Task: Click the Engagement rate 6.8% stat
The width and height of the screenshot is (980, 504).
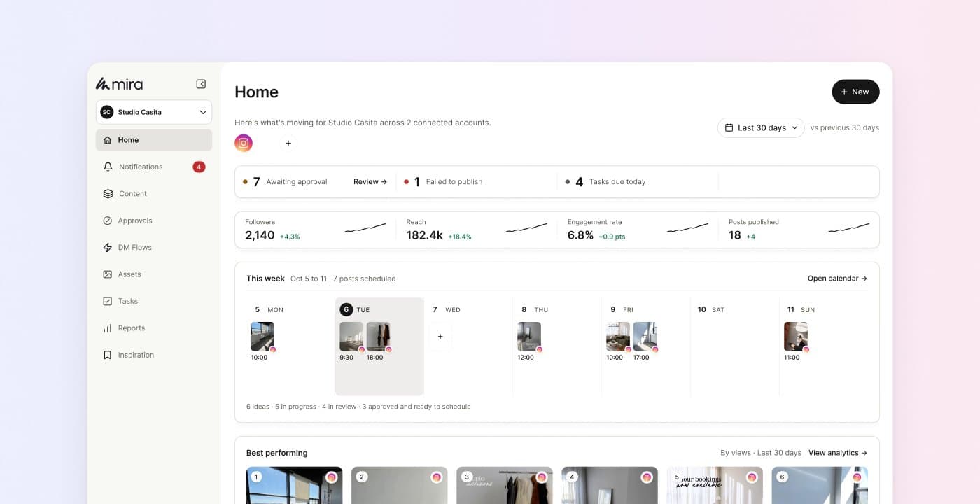Action: point(638,230)
